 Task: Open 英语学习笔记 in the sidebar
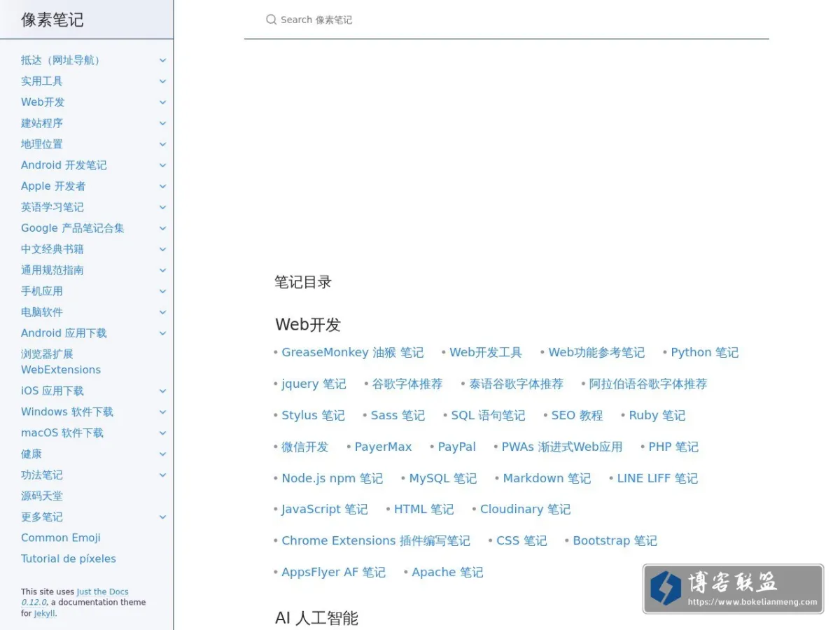(52, 207)
